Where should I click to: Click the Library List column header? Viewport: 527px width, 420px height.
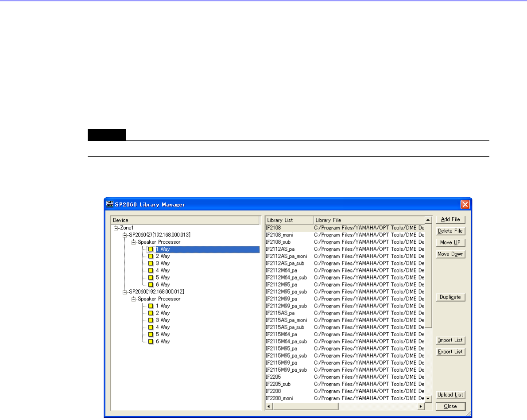(x=289, y=220)
